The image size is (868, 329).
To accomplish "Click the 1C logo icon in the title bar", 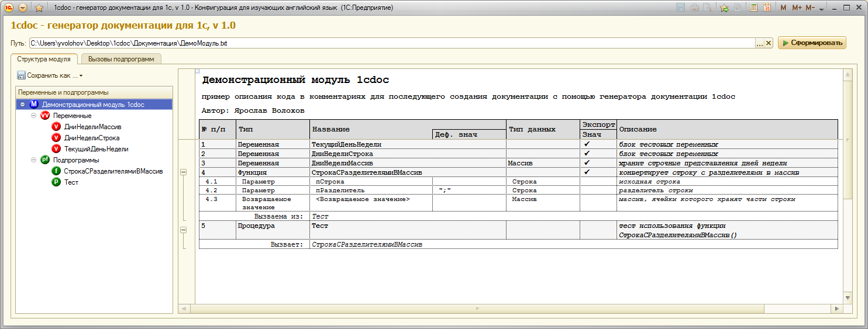I will pyautogui.click(x=9, y=8).
